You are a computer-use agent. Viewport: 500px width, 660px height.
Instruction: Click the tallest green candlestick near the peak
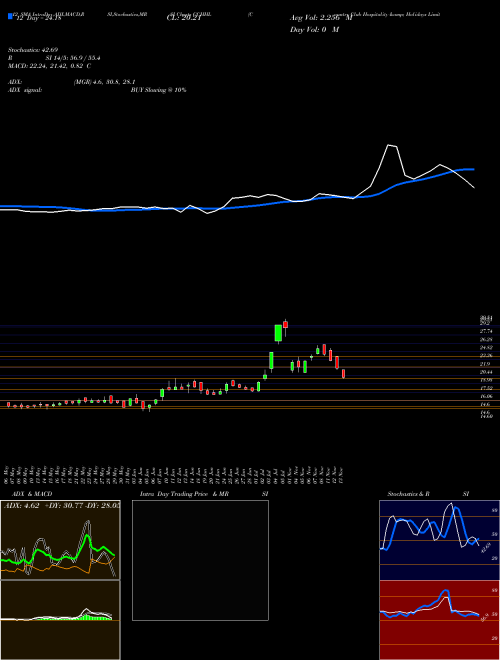click(278, 333)
